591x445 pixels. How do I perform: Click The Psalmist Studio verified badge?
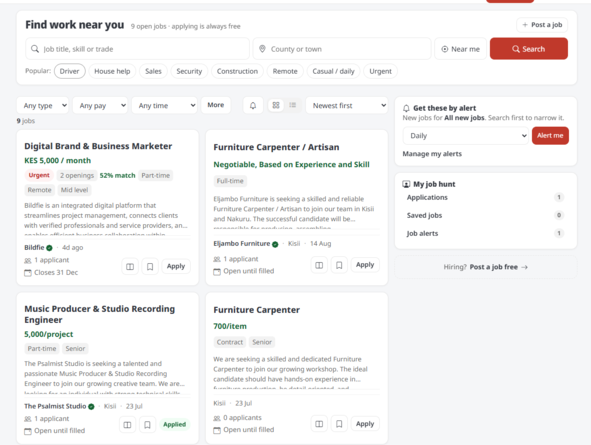click(x=91, y=407)
